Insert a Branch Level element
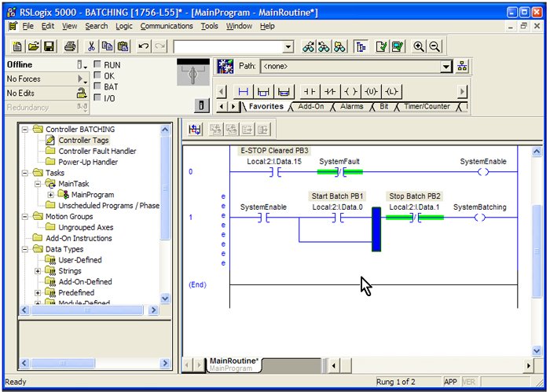Viewport: 550px width, 392px height. (284, 92)
